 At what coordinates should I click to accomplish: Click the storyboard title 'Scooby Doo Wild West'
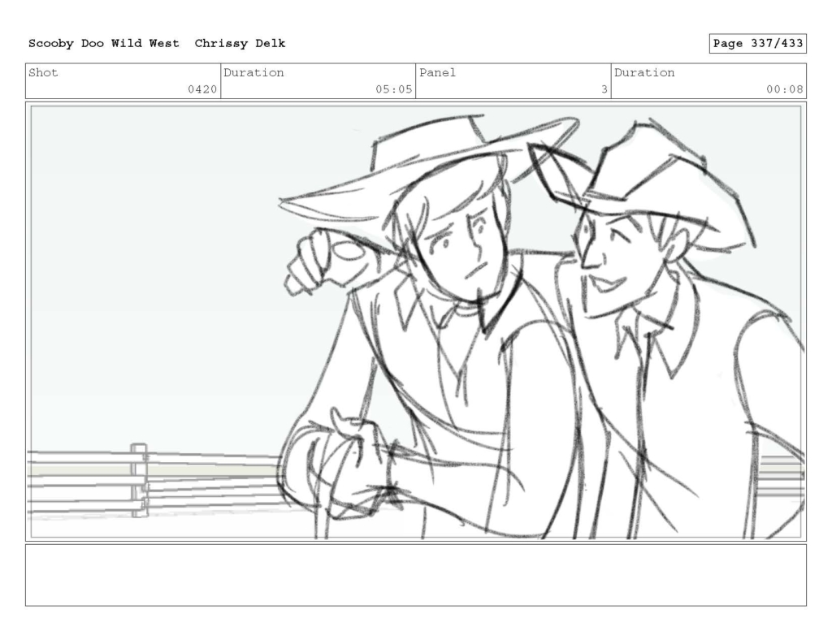pyautogui.click(x=103, y=44)
